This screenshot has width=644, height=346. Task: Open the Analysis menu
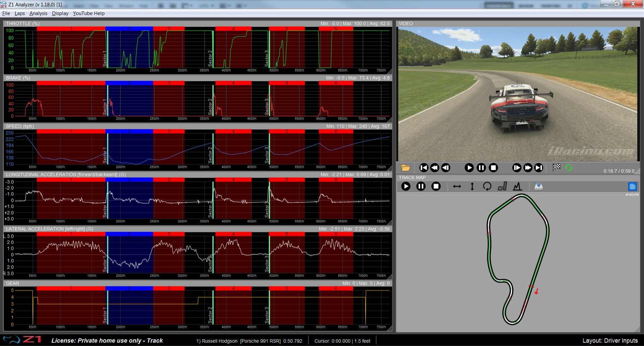click(x=38, y=13)
